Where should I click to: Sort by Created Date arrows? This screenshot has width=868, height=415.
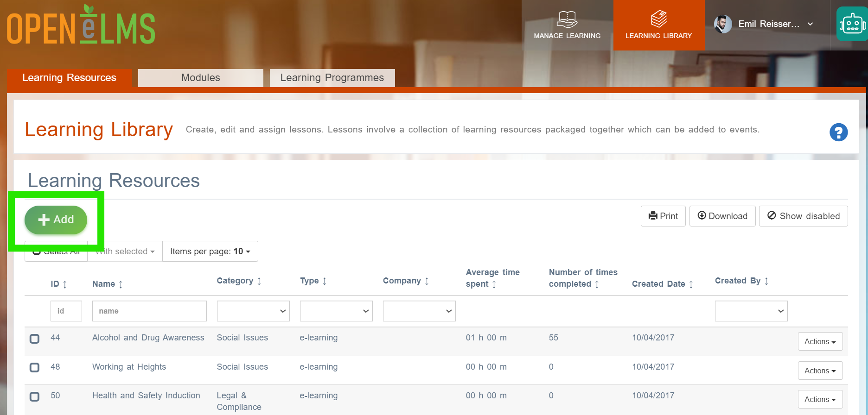pos(691,284)
